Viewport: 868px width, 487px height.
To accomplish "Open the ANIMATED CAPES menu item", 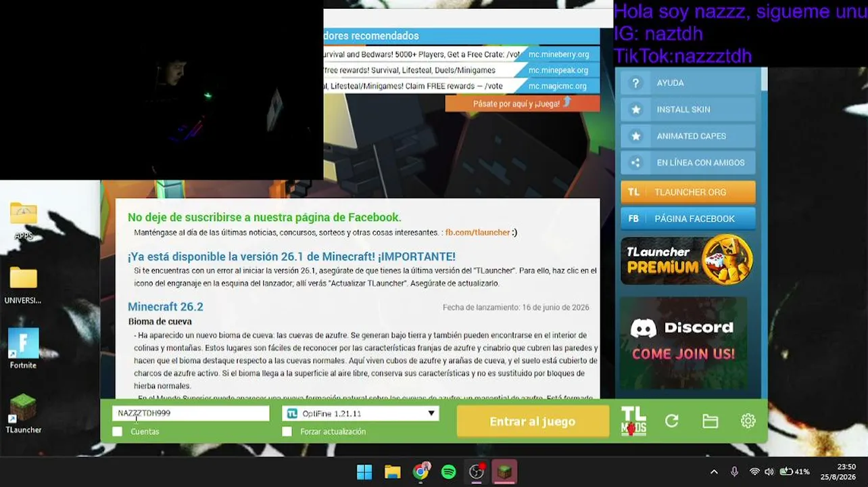I will [688, 136].
